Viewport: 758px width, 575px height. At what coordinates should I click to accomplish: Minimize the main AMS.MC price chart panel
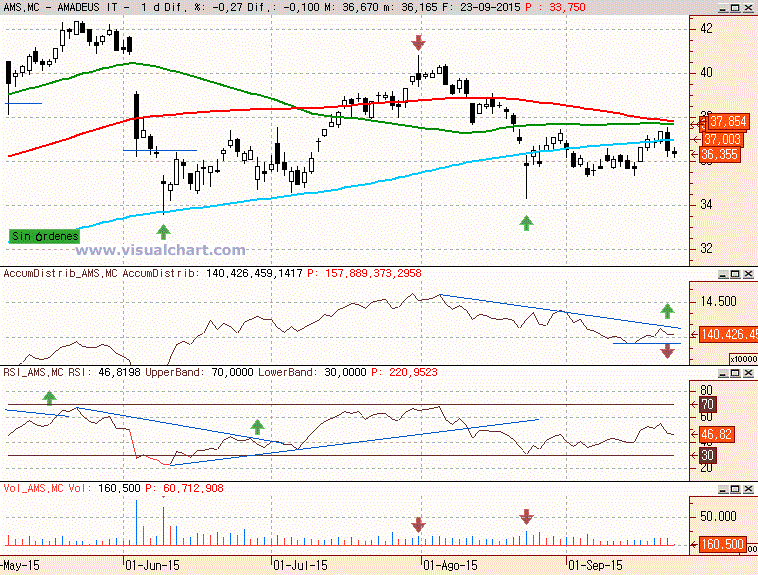(723, 8)
